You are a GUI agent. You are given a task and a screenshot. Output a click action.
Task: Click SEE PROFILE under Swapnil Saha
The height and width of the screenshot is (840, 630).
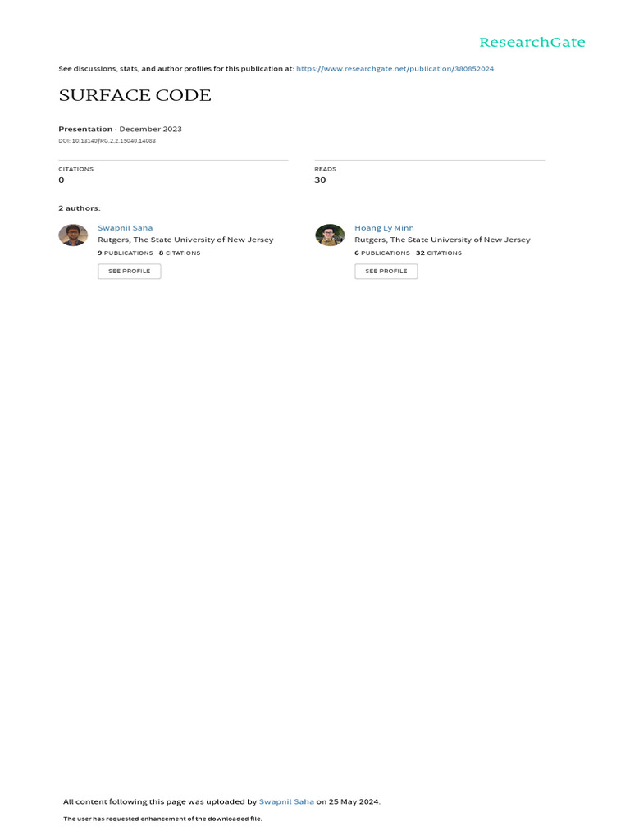point(129,271)
